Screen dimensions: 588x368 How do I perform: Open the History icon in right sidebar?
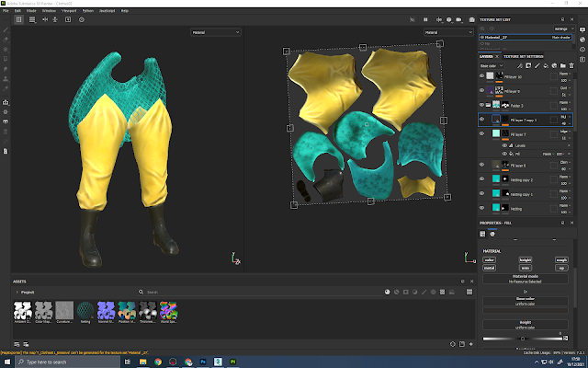(x=582, y=49)
